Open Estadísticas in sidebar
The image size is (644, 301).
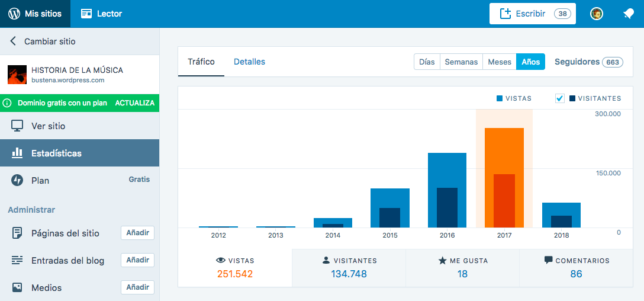point(80,153)
